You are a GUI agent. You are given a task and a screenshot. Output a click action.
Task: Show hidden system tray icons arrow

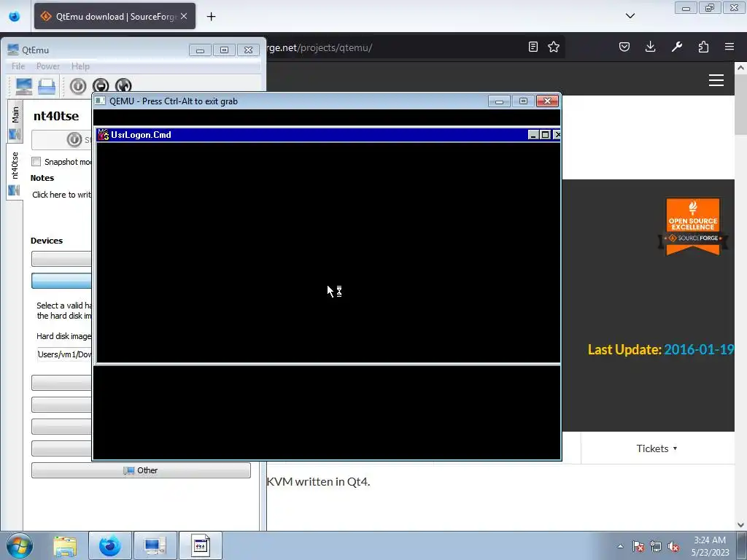(620, 546)
